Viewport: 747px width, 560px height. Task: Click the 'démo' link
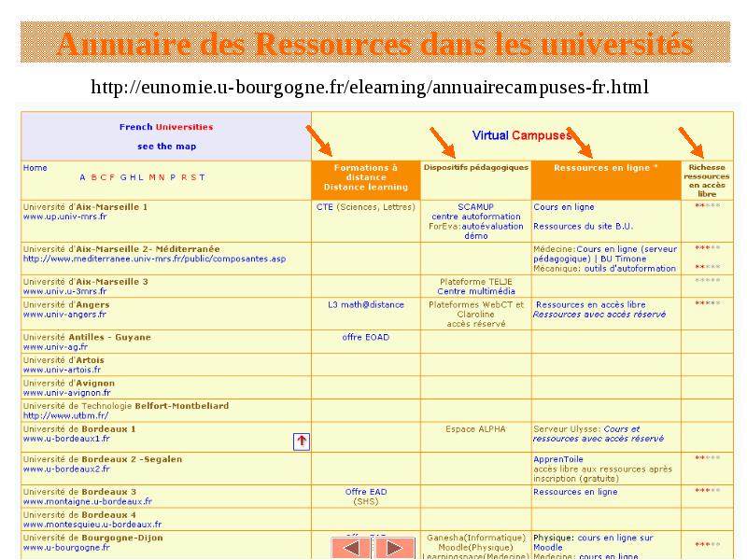pos(476,236)
